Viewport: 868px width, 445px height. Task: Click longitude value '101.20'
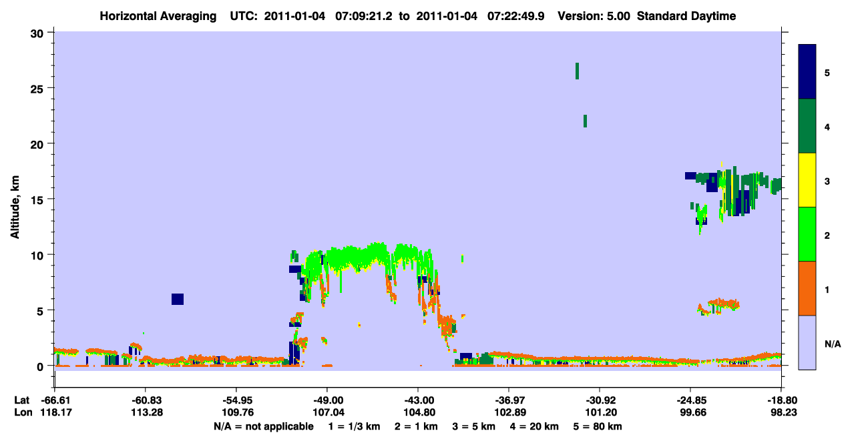click(x=600, y=413)
